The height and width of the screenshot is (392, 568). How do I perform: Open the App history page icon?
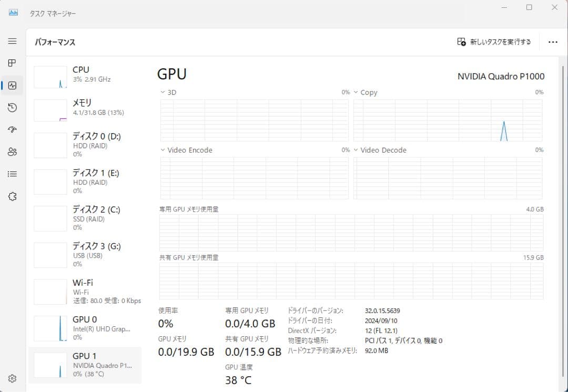[13, 107]
